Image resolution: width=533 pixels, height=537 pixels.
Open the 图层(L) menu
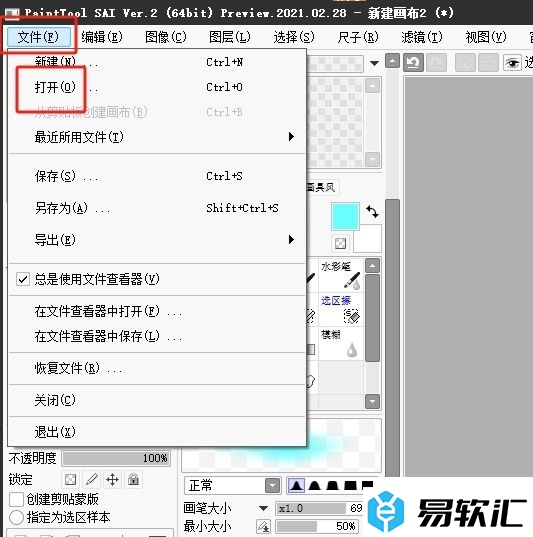(x=230, y=37)
